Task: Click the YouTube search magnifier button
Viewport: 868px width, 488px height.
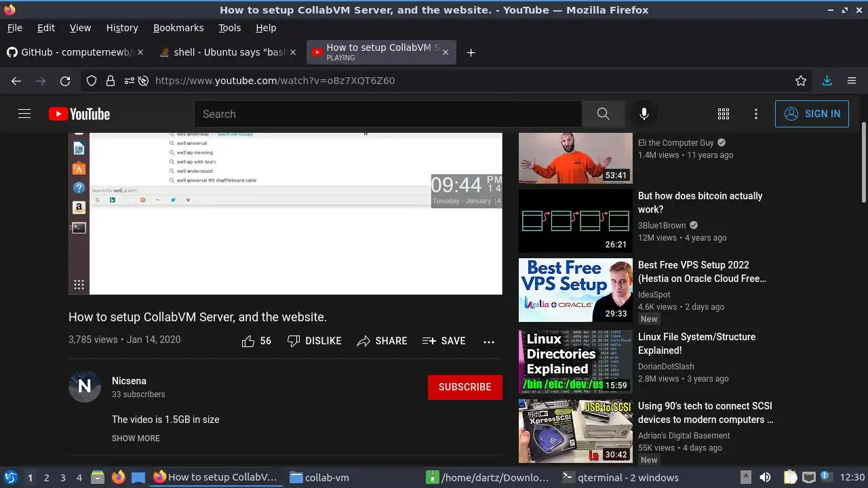Action: pos(603,114)
